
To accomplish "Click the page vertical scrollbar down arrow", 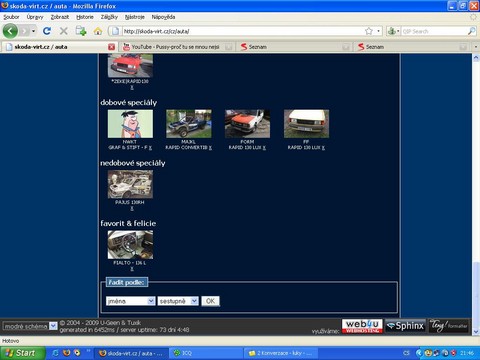I will pyautogui.click(x=476, y=332).
